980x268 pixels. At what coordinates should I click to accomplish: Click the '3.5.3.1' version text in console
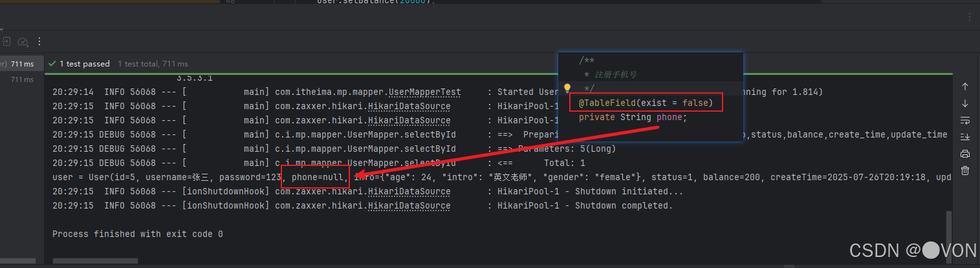(195, 79)
